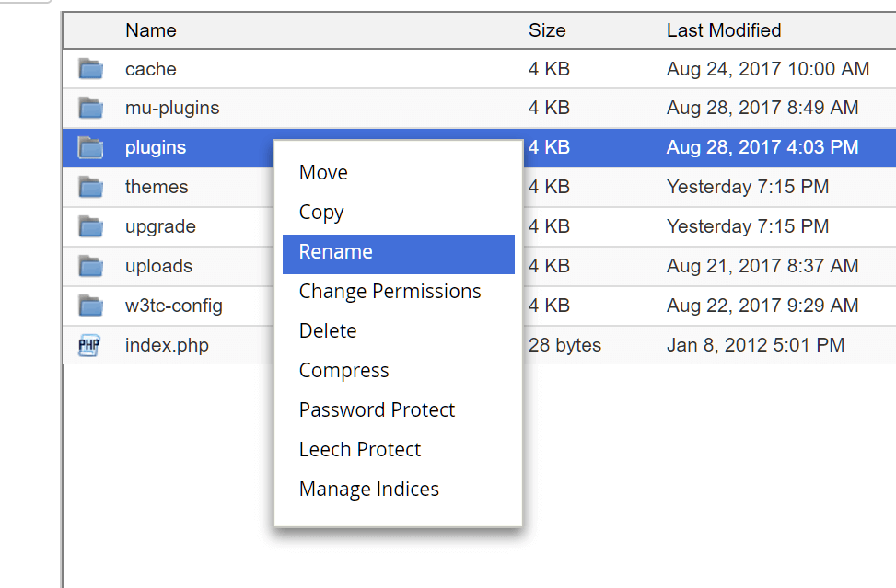Click the w3tc-config folder icon
896x588 pixels.
(x=90, y=306)
